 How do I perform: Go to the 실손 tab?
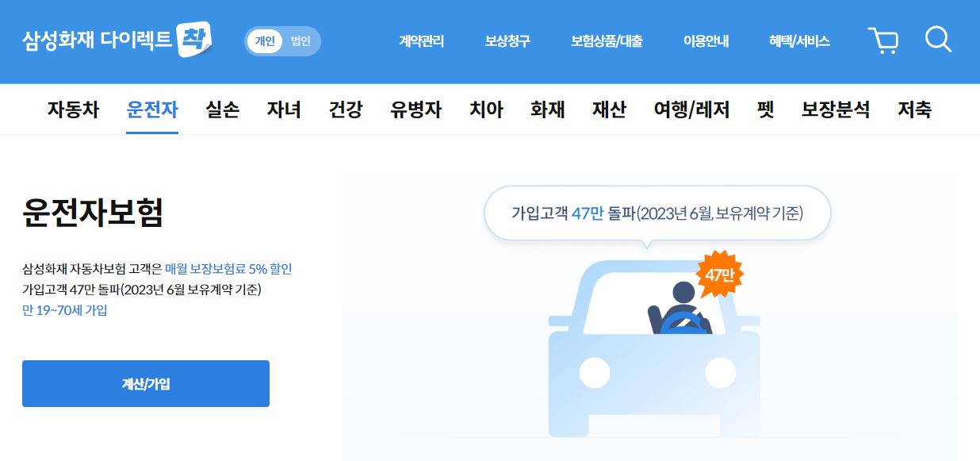pos(222,109)
